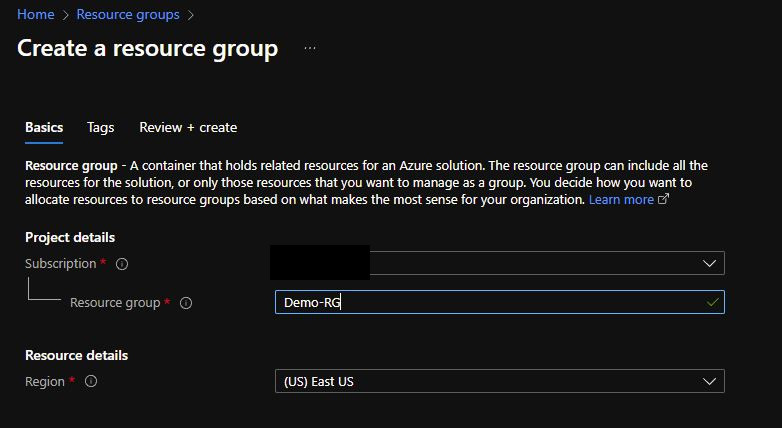This screenshot has height=428, width=782.
Task: Click the breadcrumb chevron after Home
Action: pyautogui.click(x=65, y=15)
